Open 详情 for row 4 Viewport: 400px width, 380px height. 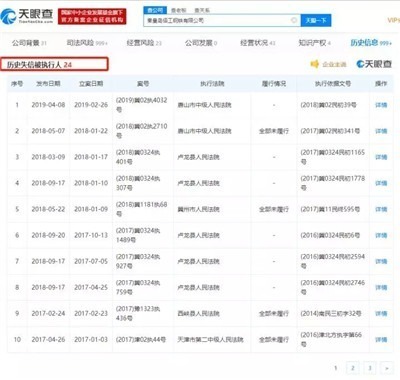pos(381,183)
